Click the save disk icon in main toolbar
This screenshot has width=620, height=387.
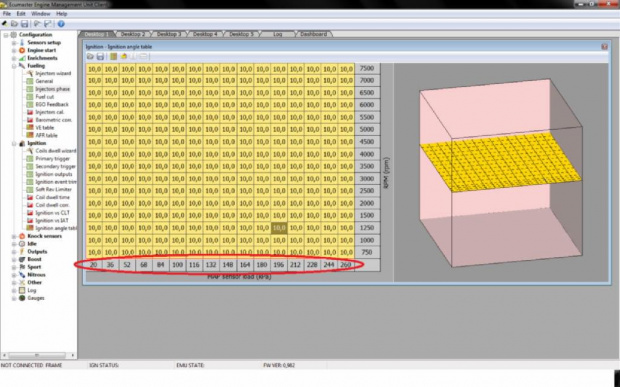(25, 24)
